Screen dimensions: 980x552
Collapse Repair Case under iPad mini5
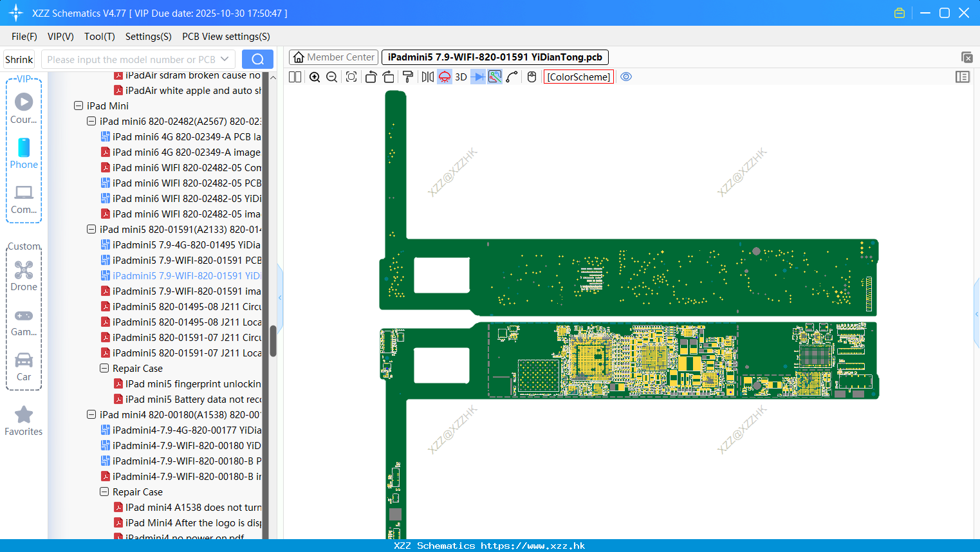tap(104, 369)
